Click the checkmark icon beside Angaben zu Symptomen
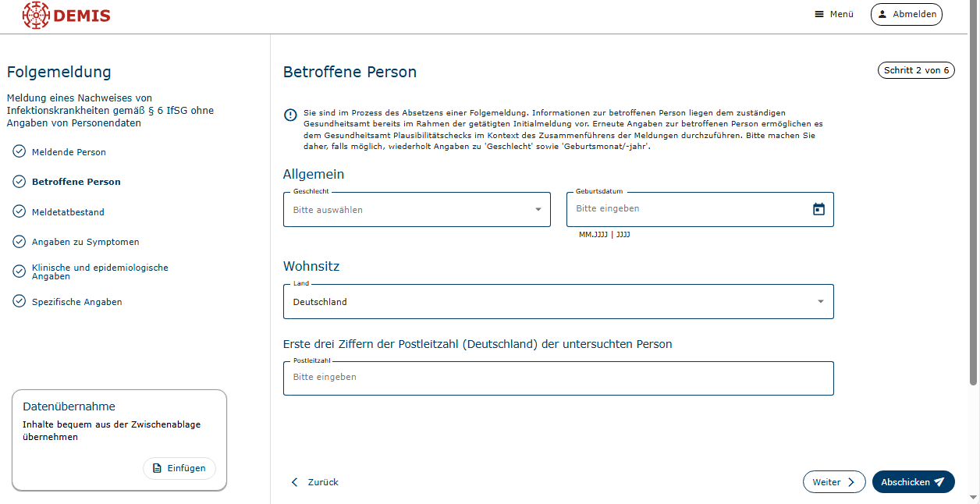The width and height of the screenshot is (980, 504). [20, 242]
